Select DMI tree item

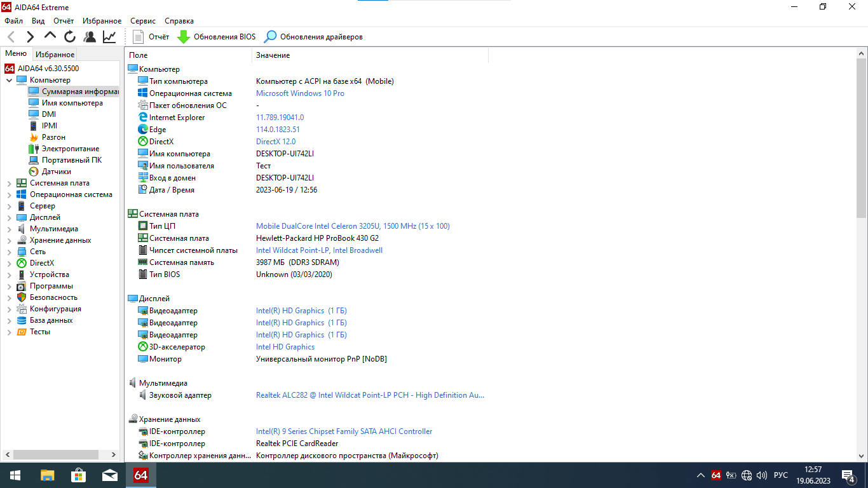[42, 114]
